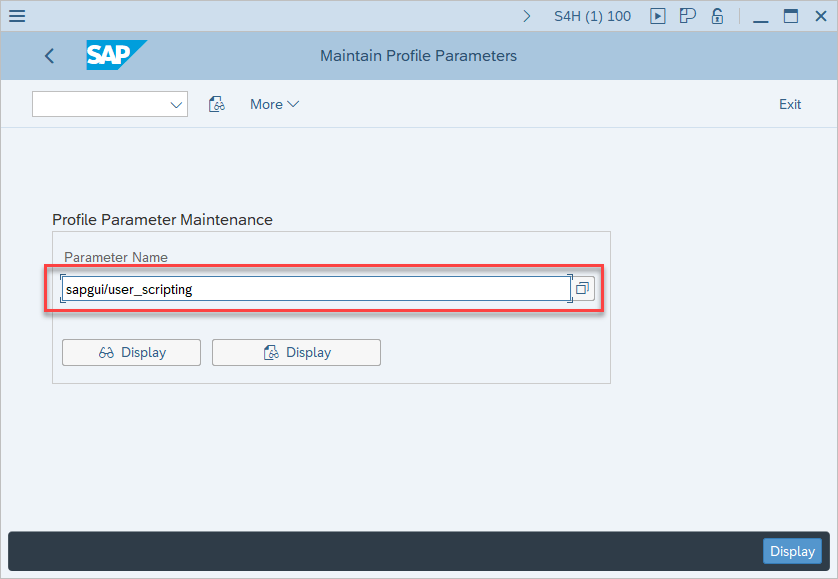Click the padlock icon in title bar

pyautogui.click(x=717, y=16)
